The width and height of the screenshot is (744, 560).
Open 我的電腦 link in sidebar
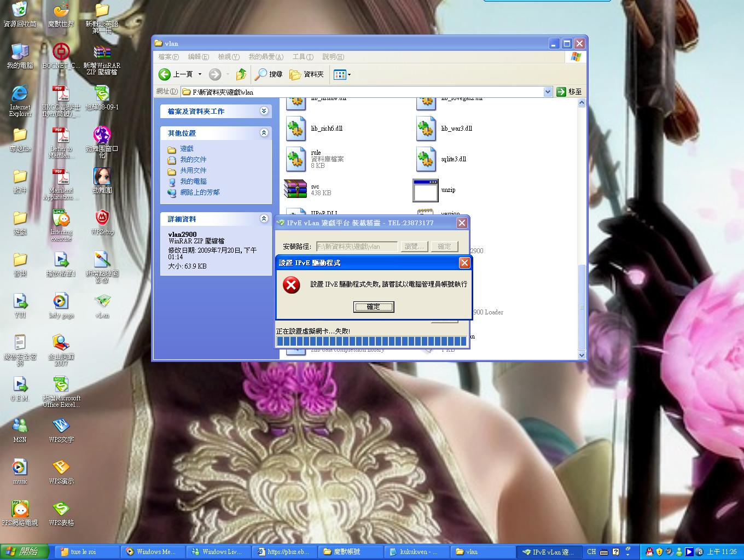[x=193, y=181]
